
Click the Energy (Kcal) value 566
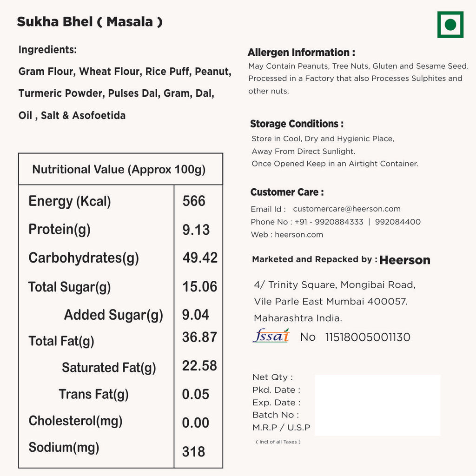[x=194, y=201]
